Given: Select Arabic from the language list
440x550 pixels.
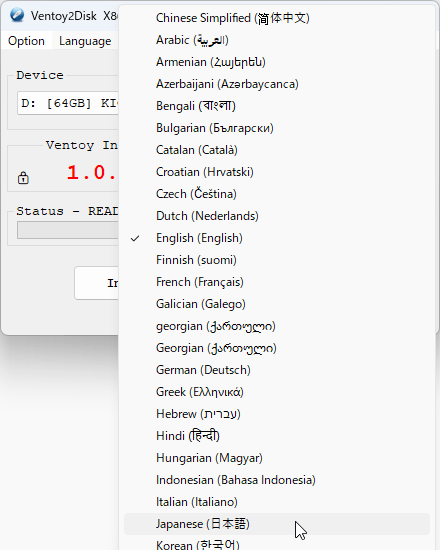Looking at the screenshot, I should (277, 40).
